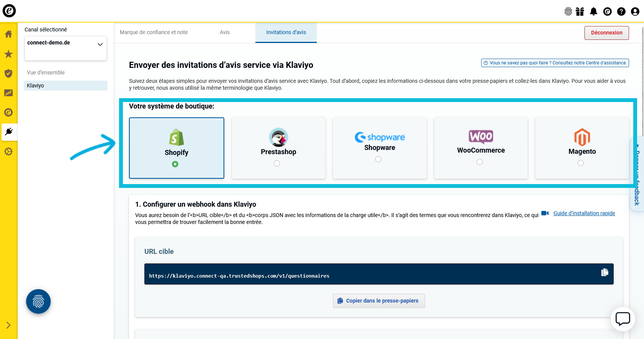Viewport: 644px width, 339px height.
Task: Click the target URL code field
Action: point(379,274)
